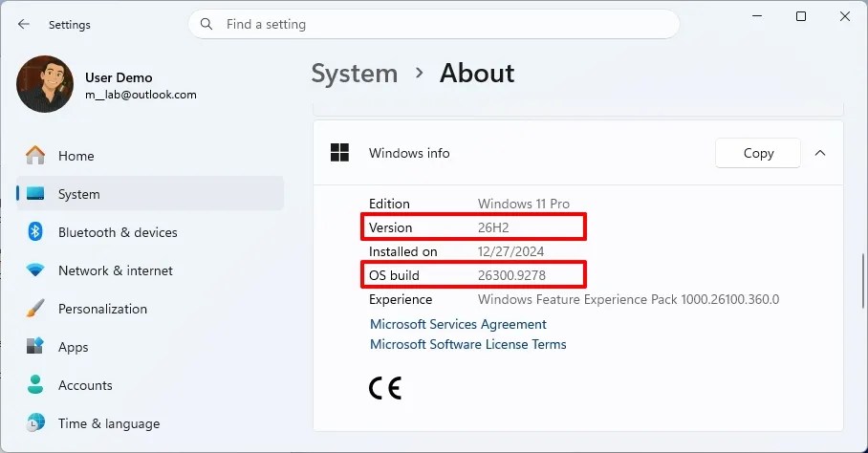Select the Windows 11 Pro edition value

point(524,204)
